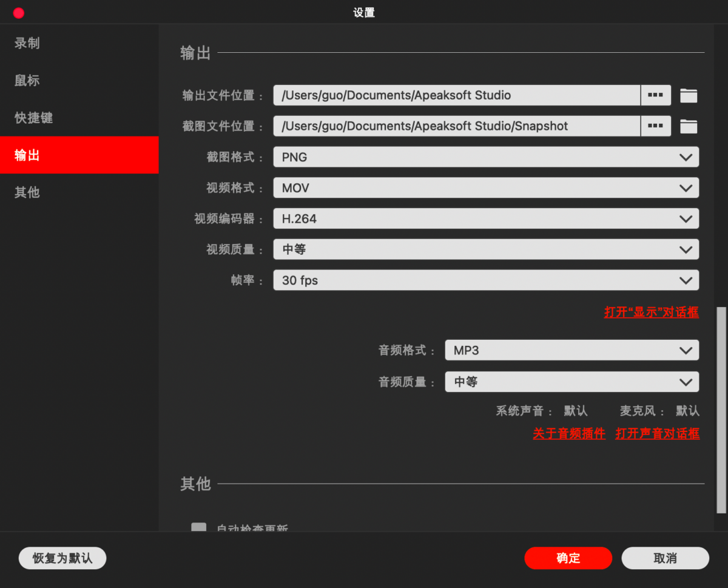Click the 关于音频插件 link
Screen dimensions: 728x588
pyautogui.click(x=569, y=433)
